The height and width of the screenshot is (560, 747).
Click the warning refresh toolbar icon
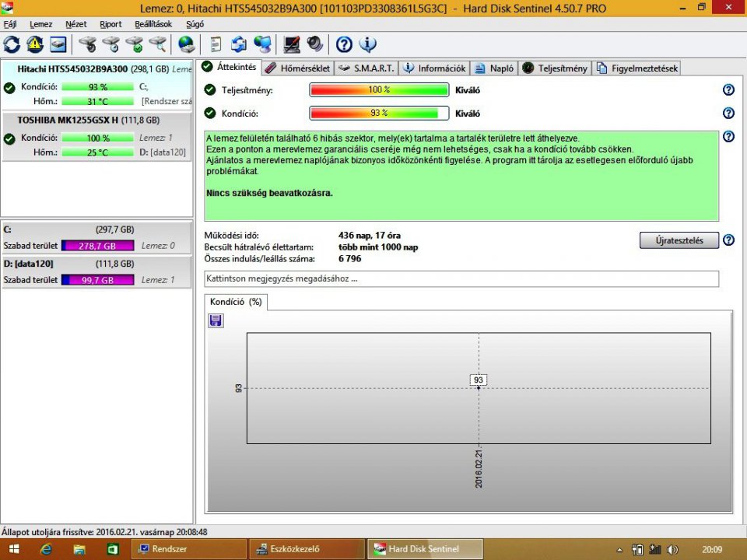(x=35, y=45)
